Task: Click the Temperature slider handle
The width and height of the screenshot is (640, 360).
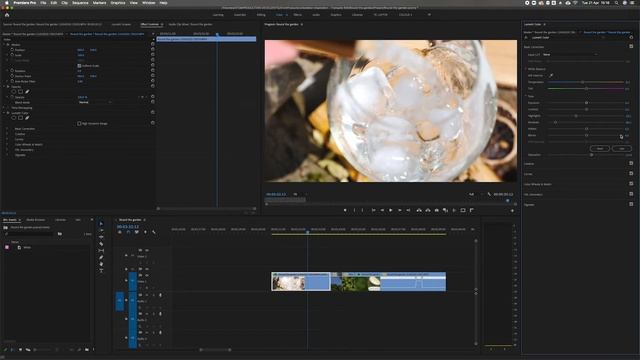Action: (x=583, y=82)
